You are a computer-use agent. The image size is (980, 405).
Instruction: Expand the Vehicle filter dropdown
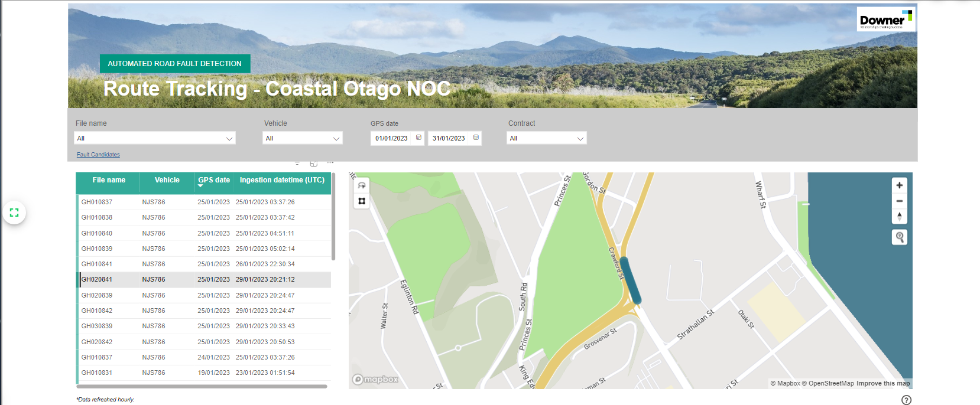(336, 139)
